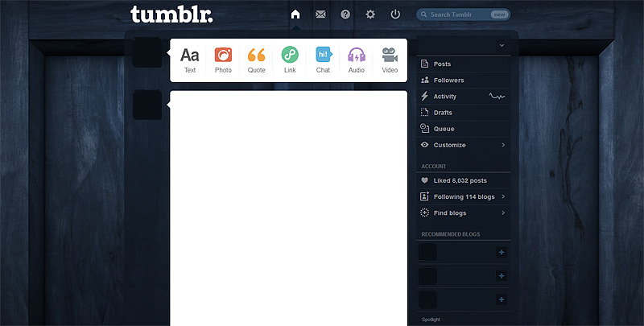The width and height of the screenshot is (644, 326).
Task: Expand the blog selector dropdown arrow
Action: pyautogui.click(x=502, y=45)
